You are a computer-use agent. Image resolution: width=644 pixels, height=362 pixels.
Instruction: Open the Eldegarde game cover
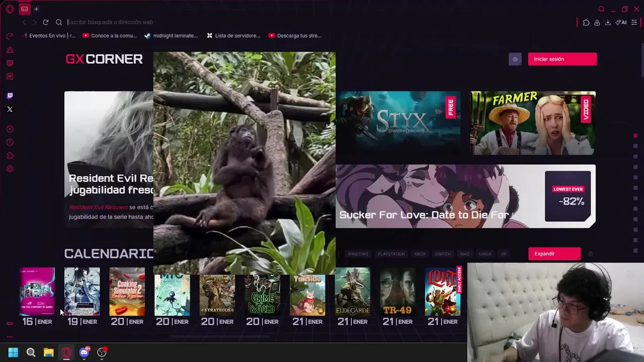tap(353, 292)
